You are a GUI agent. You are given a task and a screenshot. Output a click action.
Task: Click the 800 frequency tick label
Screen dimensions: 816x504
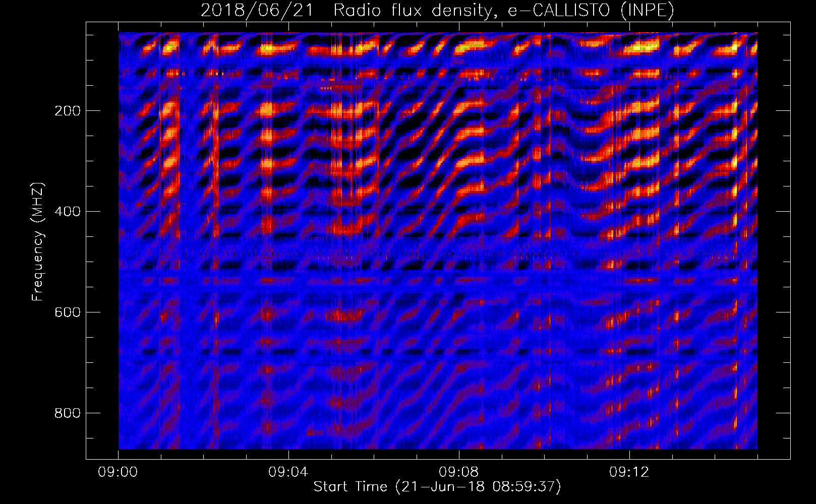pyautogui.click(x=68, y=413)
